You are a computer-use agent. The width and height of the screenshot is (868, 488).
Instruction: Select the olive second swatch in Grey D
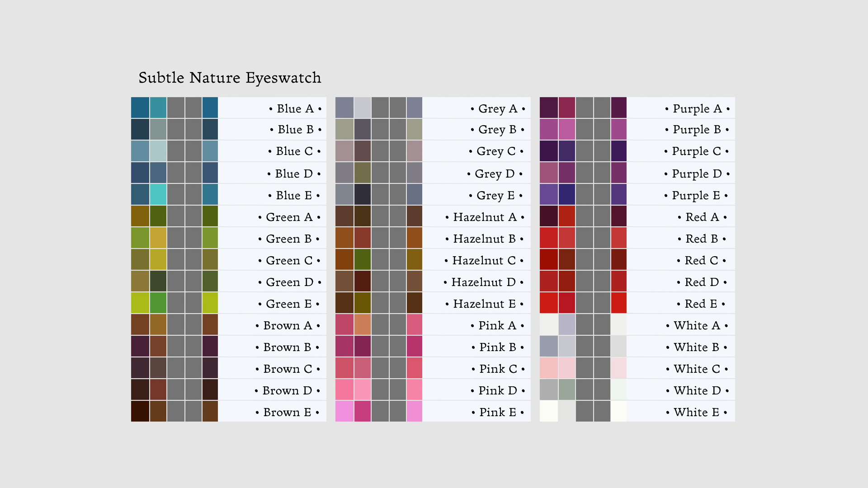(362, 173)
